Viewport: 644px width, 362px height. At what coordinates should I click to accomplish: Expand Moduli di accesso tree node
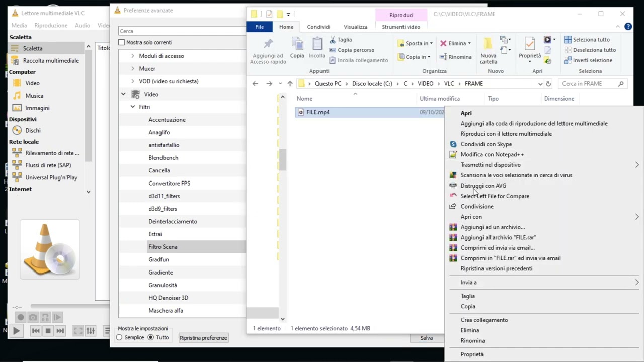133,56
